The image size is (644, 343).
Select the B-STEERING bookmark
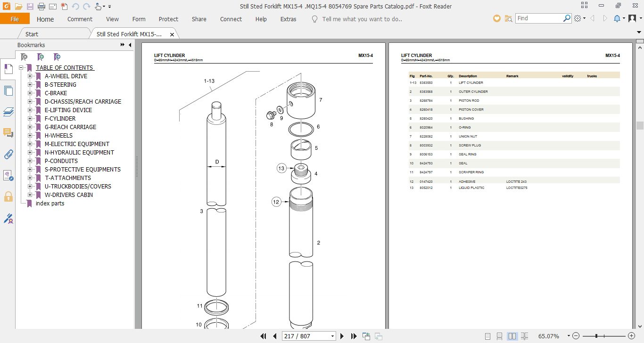point(60,85)
